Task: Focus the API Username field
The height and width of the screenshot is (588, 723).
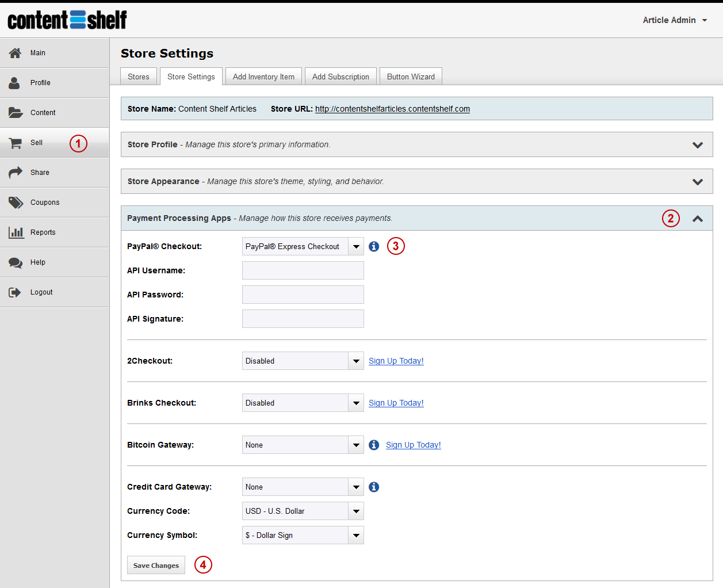Action: pyautogui.click(x=303, y=270)
